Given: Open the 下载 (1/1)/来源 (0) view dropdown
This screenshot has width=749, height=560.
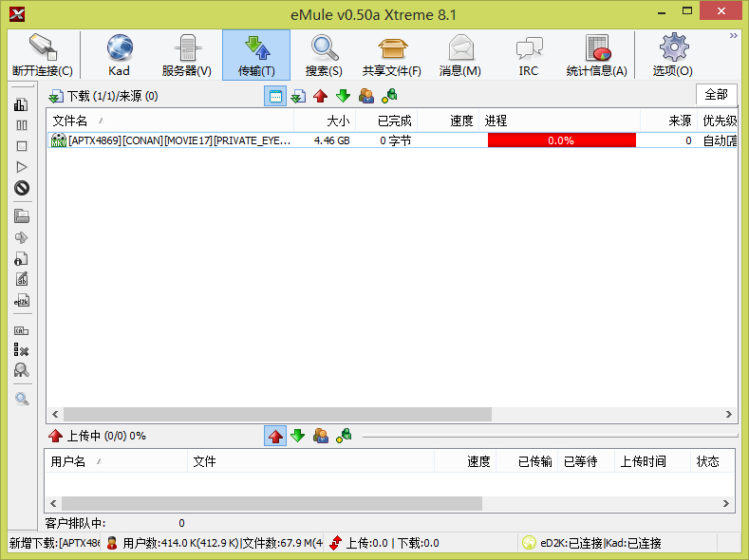Looking at the screenshot, I should pos(103,97).
